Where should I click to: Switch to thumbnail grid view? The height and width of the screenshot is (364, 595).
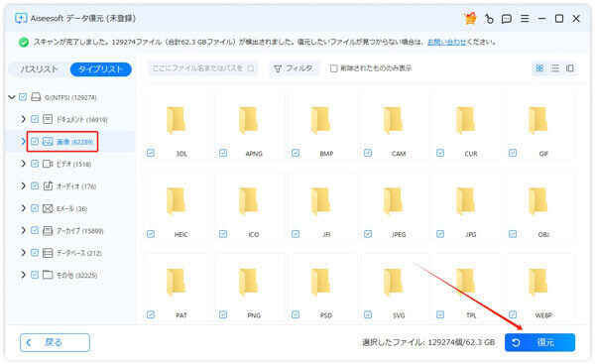[x=539, y=68]
